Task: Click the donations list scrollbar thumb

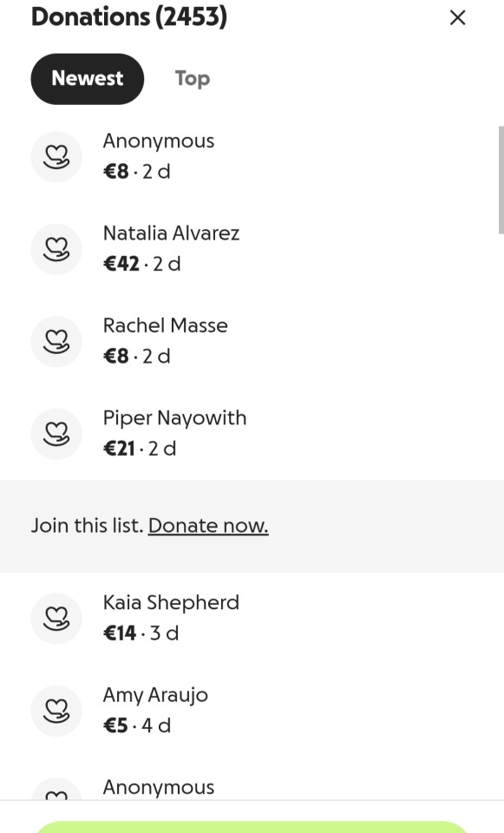Action: point(501,180)
